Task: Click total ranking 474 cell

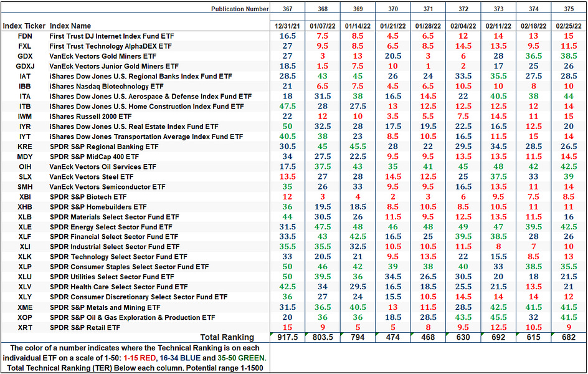Action: coord(392,337)
